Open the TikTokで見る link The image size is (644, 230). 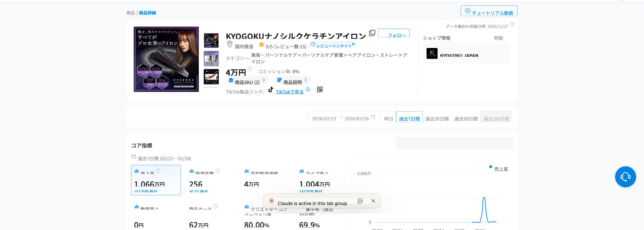point(290,92)
